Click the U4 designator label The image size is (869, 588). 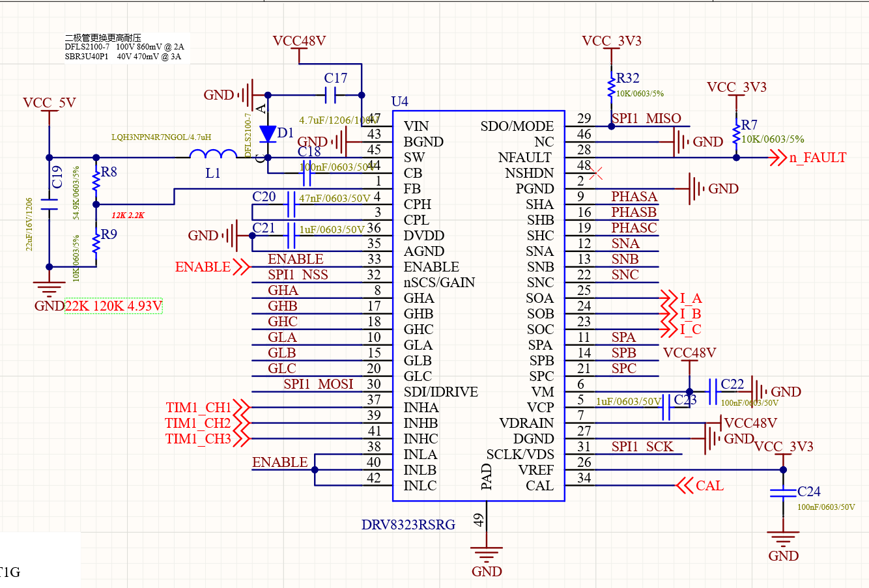(x=400, y=102)
